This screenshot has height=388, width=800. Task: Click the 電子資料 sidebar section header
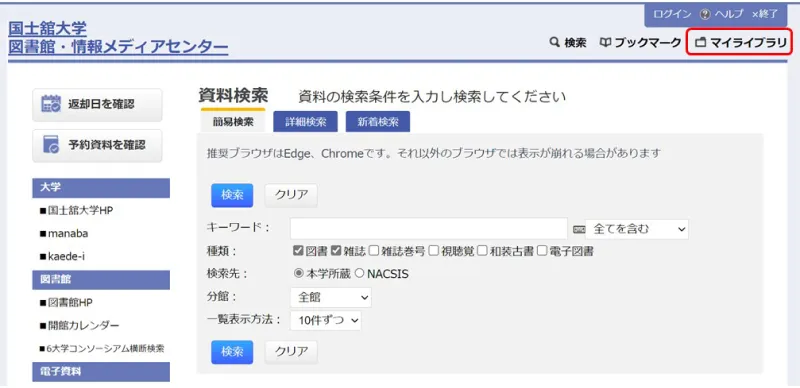tap(101, 372)
